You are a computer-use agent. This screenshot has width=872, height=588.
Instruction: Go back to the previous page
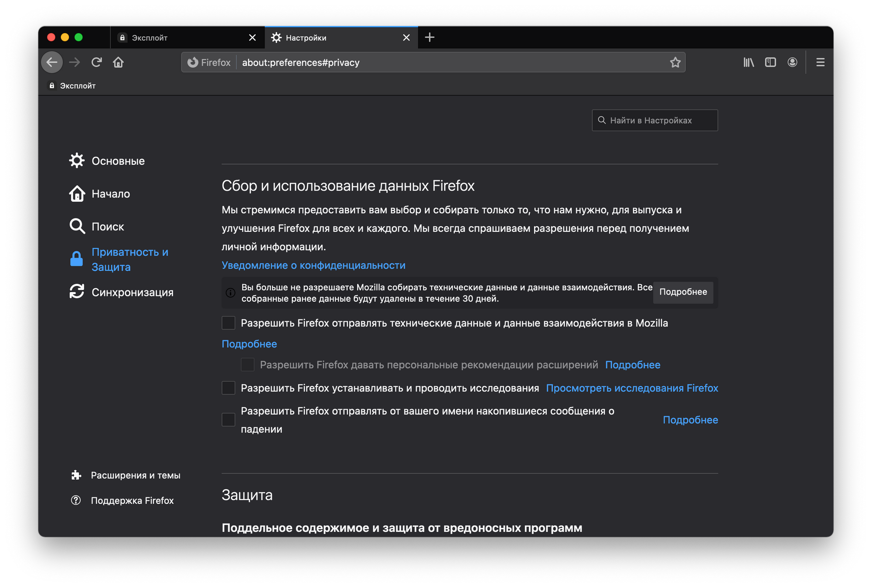(x=52, y=62)
